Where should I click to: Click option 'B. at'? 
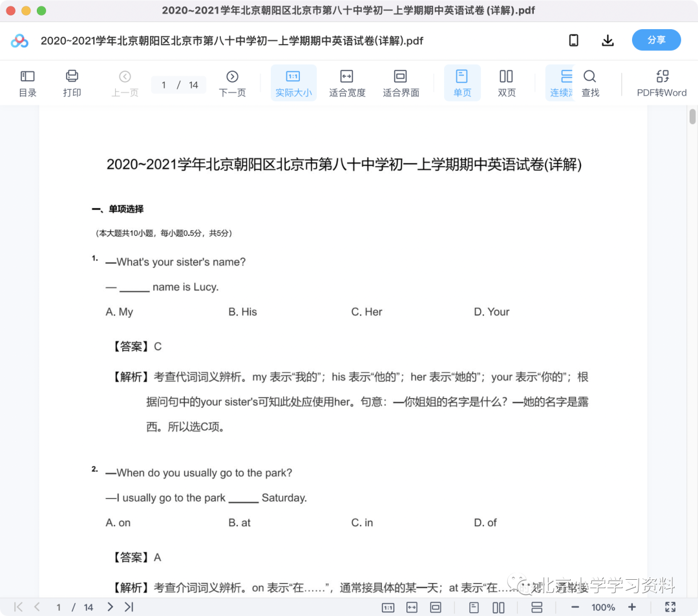pyautogui.click(x=240, y=522)
